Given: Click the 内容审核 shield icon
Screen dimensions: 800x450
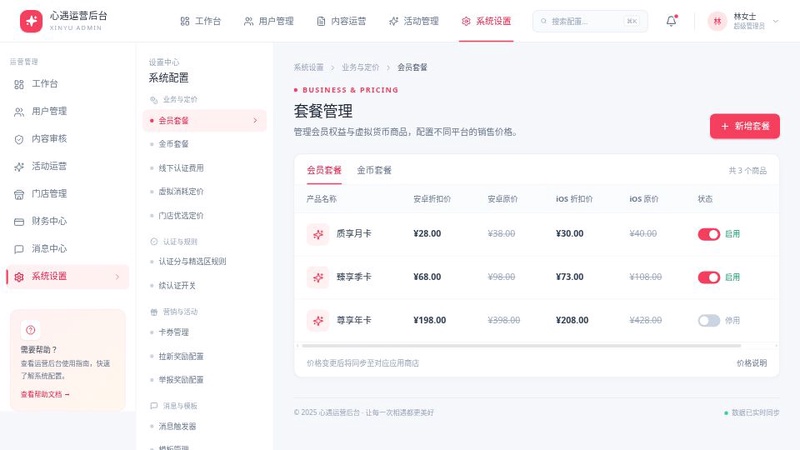Looking at the screenshot, I should [19, 139].
